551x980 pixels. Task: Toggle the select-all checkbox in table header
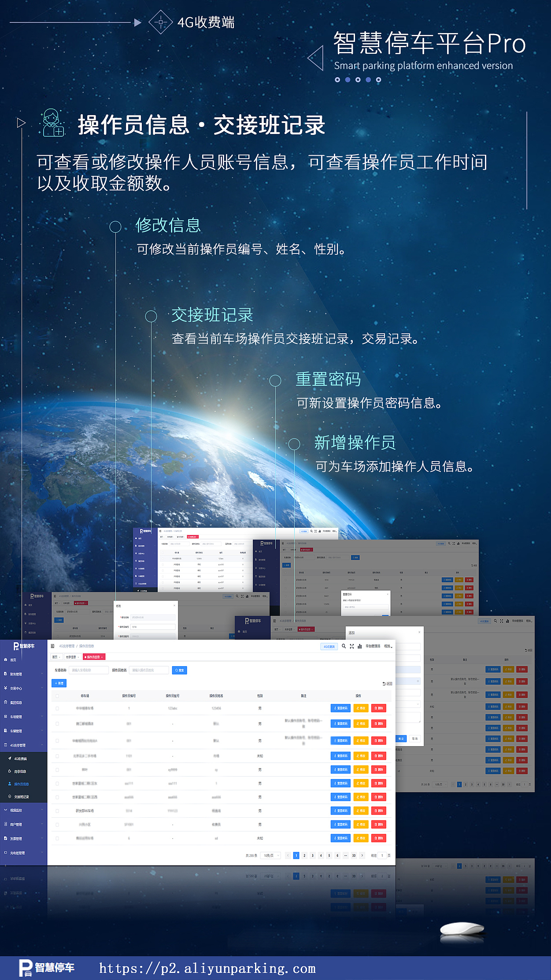tap(57, 696)
